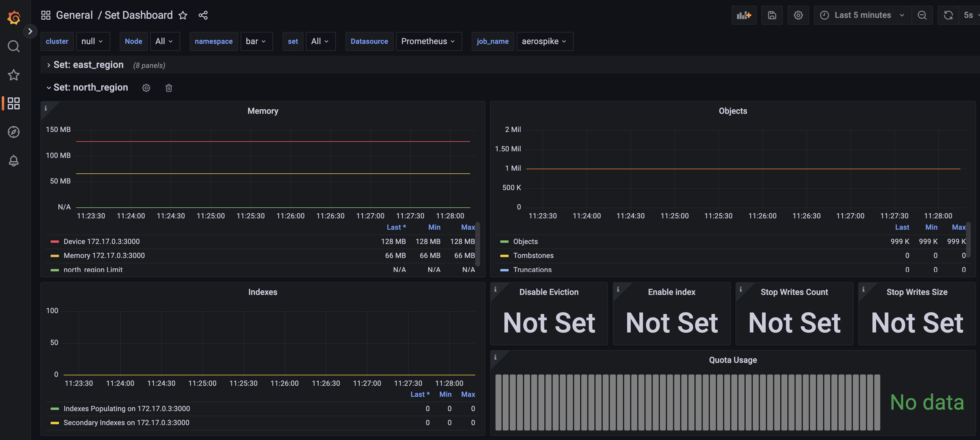The width and height of the screenshot is (980, 440).
Task: Toggle the Secondary Indexes legend series
Action: click(x=126, y=422)
